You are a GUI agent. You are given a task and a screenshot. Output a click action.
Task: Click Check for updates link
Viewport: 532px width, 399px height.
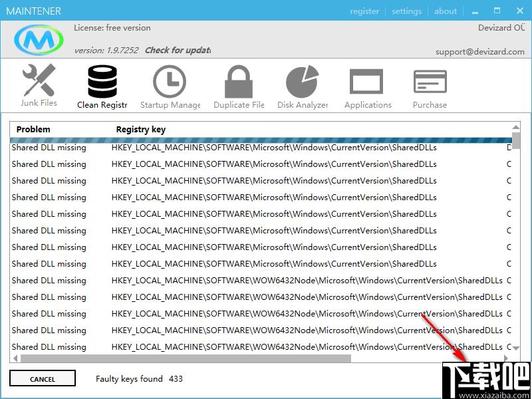178,51
